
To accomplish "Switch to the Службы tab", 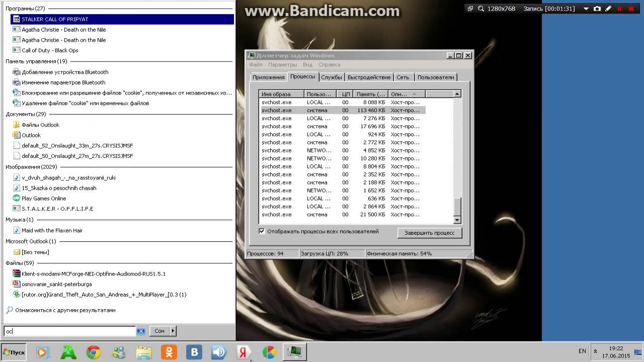I will [x=332, y=77].
